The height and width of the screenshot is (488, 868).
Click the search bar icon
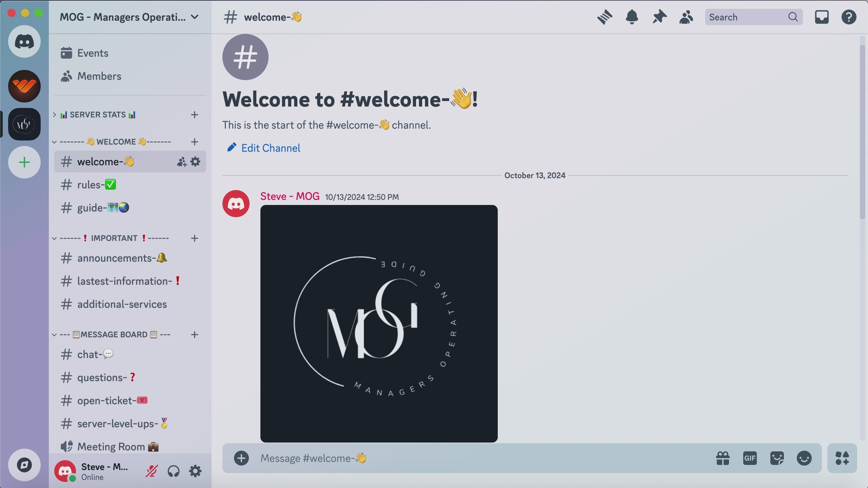[793, 17]
